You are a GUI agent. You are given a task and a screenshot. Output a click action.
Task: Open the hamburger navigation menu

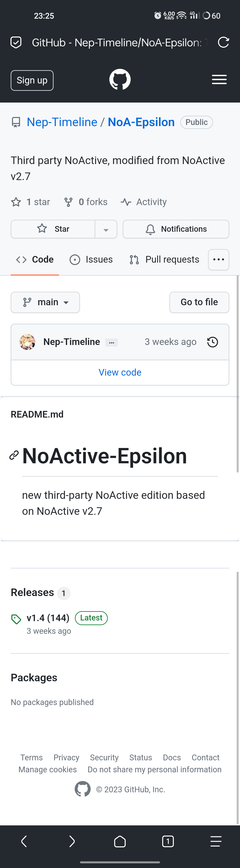[219, 80]
